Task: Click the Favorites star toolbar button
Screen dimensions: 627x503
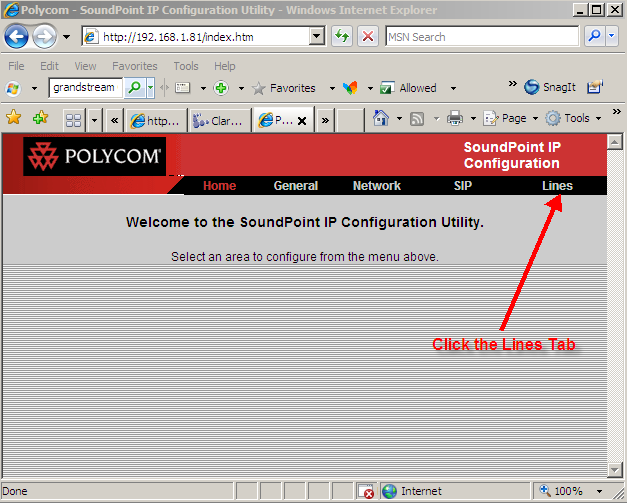Action: pyautogui.click(x=284, y=88)
